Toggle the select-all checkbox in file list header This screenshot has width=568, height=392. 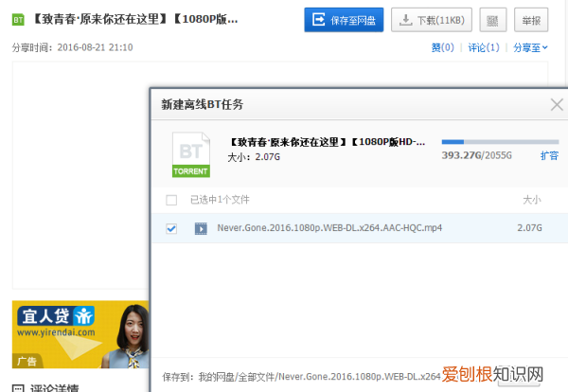[171, 200]
